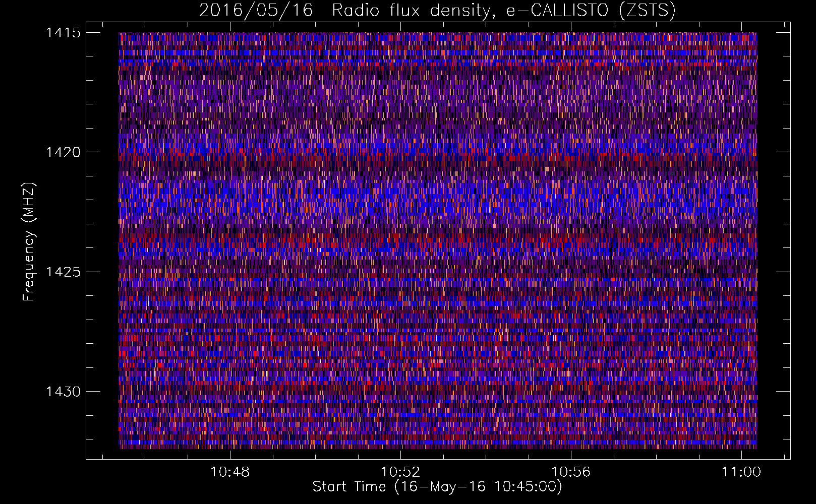This screenshot has width=816, height=504.
Task: Click the 10:52 time tick label
Action: (x=400, y=472)
